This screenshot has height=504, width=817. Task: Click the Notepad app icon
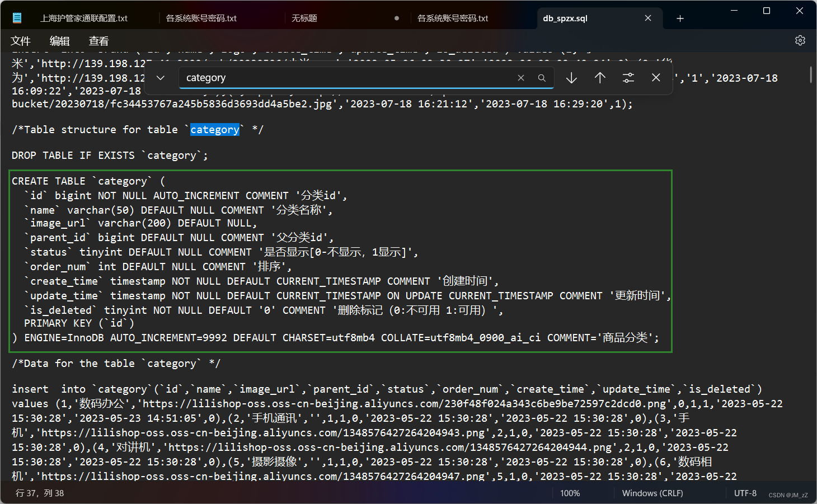[17, 17]
